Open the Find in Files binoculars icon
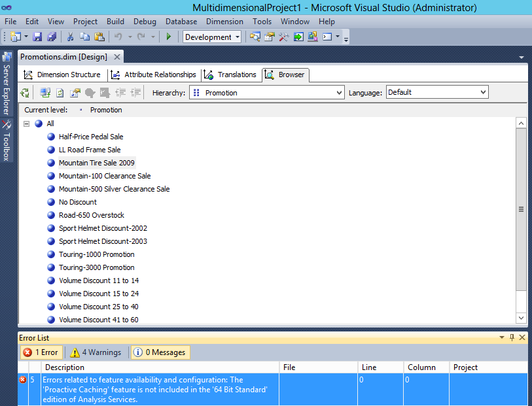Viewport: 532px width, 406px height. click(x=255, y=37)
